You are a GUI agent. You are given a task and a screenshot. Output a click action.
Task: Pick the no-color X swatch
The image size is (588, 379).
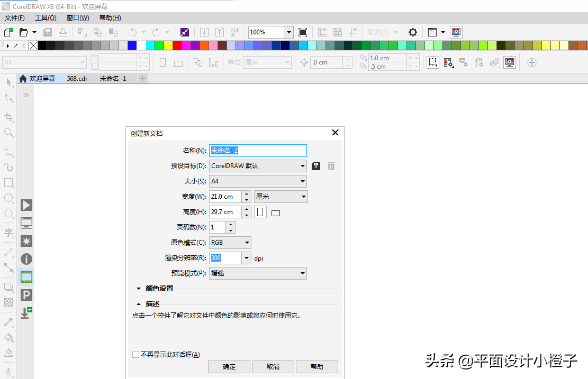tap(33, 45)
